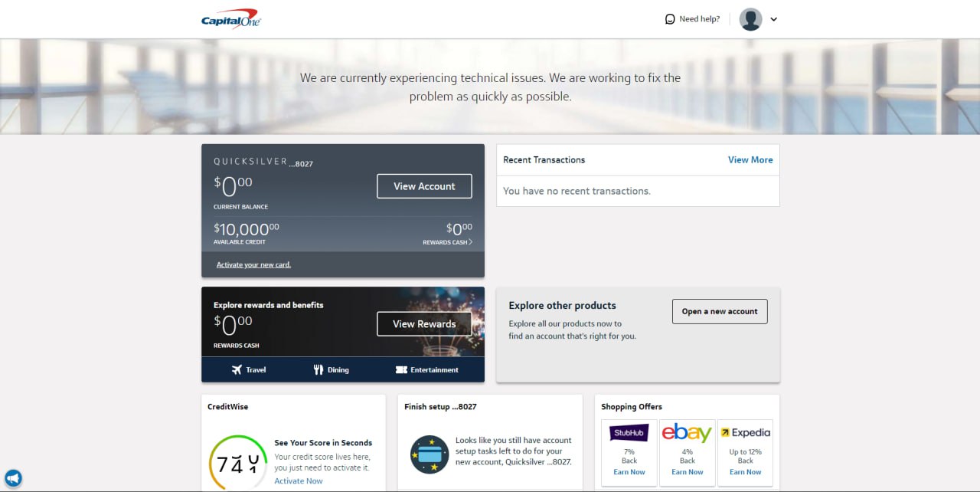Open the StubHub shopping offer

629,434
